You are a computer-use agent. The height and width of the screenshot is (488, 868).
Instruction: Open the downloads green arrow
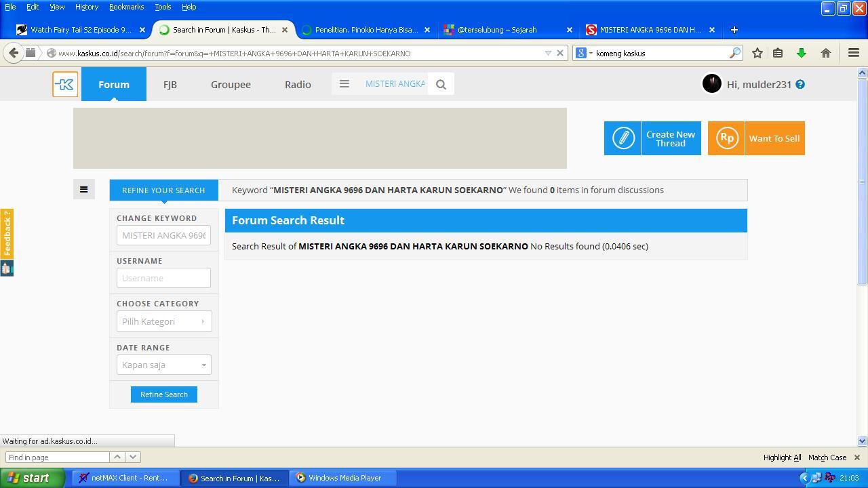pyautogui.click(x=802, y=53)
